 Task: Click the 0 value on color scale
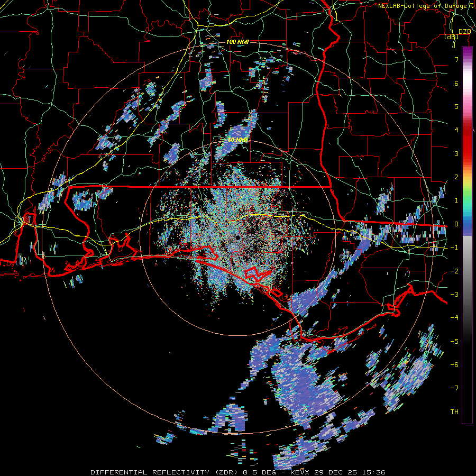pyautogui.click(x=456, y=224)
